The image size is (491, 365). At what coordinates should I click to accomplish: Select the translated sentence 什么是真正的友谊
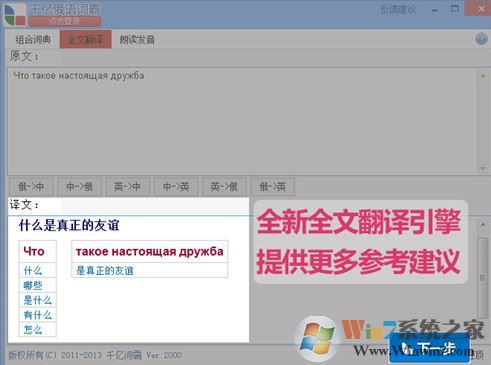click(x=69, y=226)
